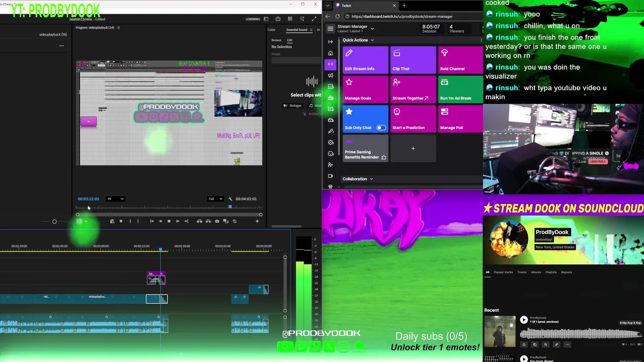Switch to the Essential Sound tab
Screen dimensions: 644x362
click(297, 30)
